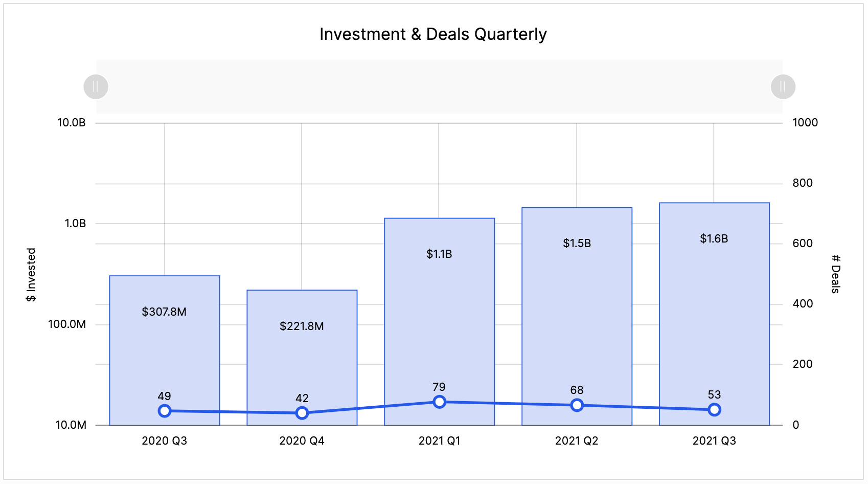Click the $307.8M bar label
Screen dimensions: 868x484
click(x=164, y=312)
